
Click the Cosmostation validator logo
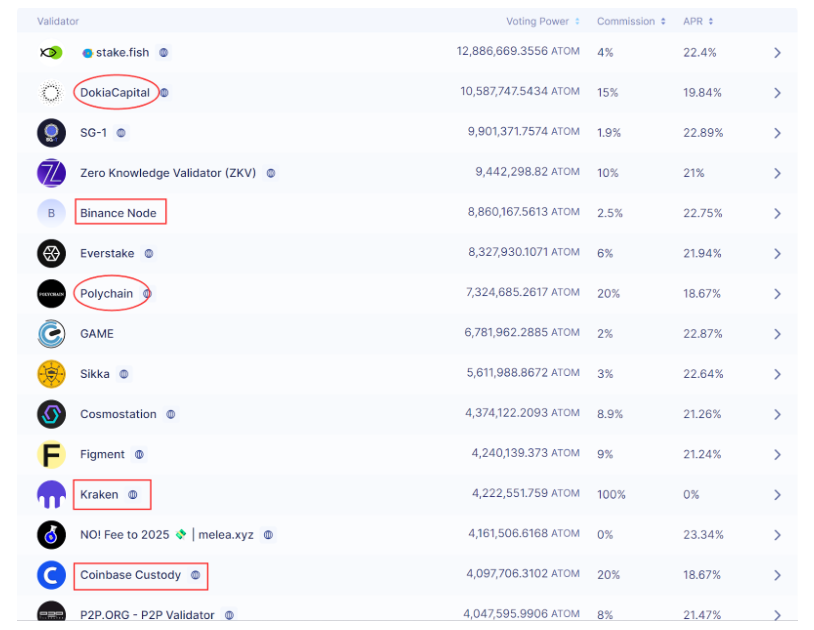pyautogui.click(x=51, y=414)
